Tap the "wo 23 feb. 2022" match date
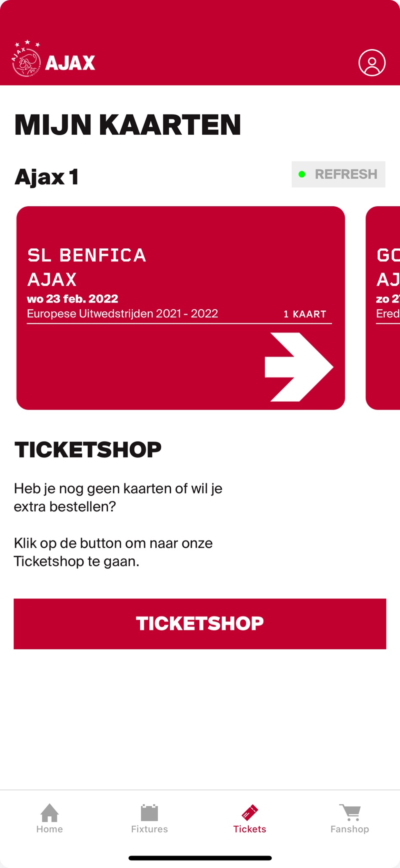 tap(72, 299)
